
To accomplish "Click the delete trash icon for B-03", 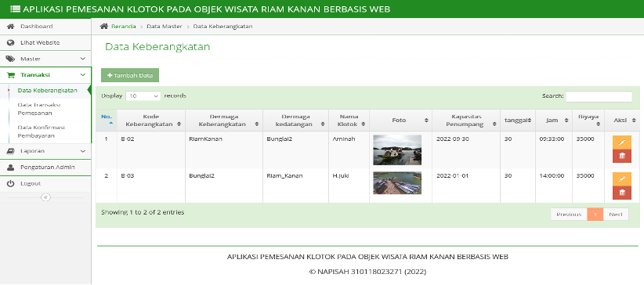I will pyautogui.click(x=622, y=193).
